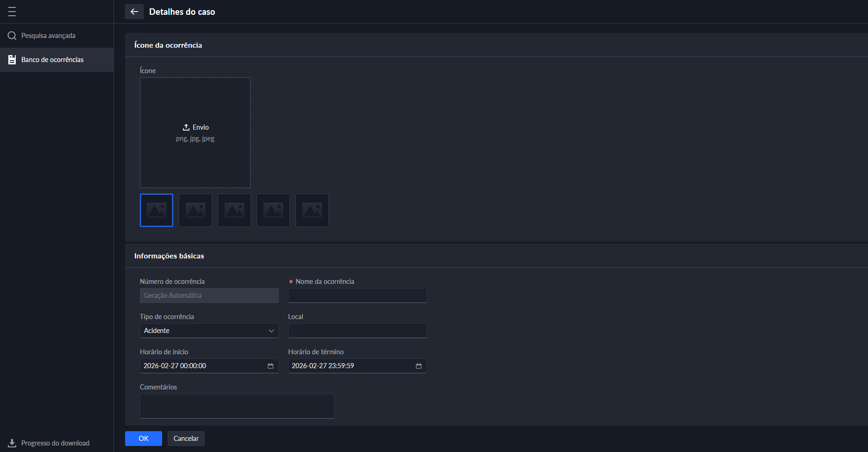Go back using the arrow icon

134,12
